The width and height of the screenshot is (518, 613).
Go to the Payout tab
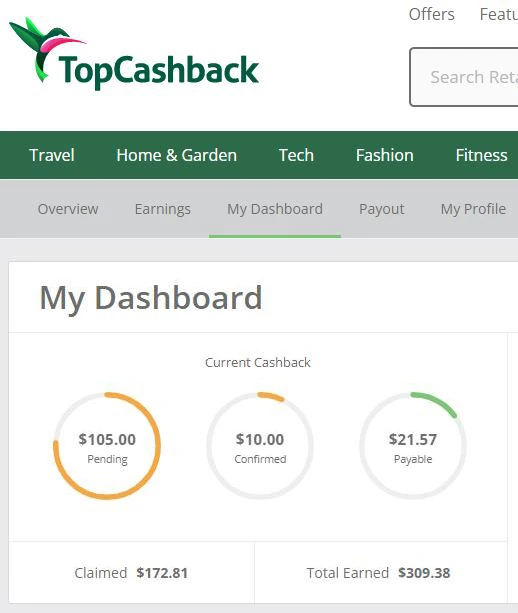[382, 209]
